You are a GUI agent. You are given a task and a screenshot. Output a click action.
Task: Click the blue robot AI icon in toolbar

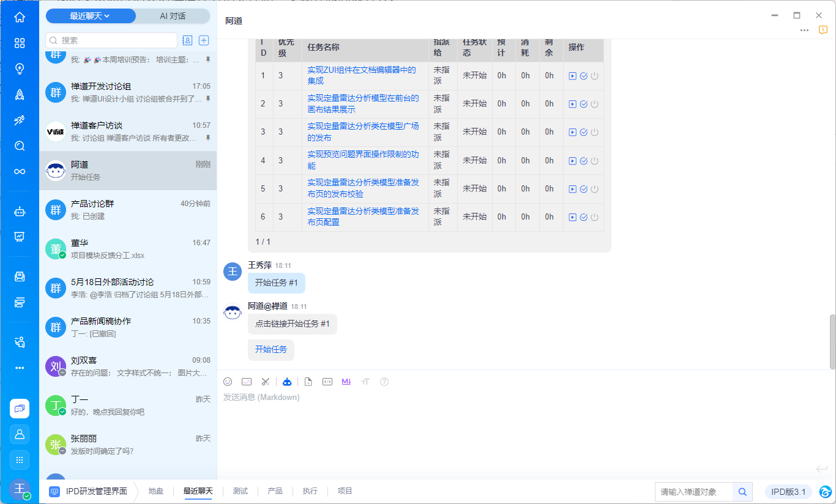click(287, 382)
